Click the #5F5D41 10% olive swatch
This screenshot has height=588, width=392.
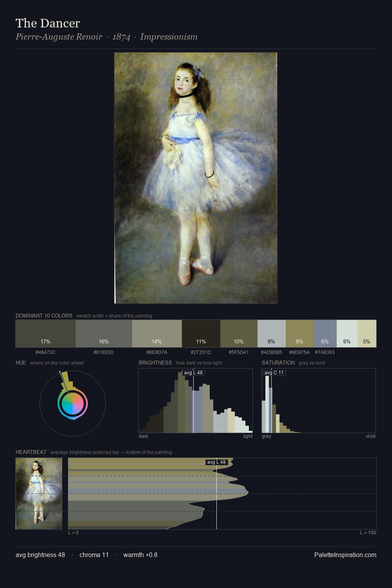(239, 334)
